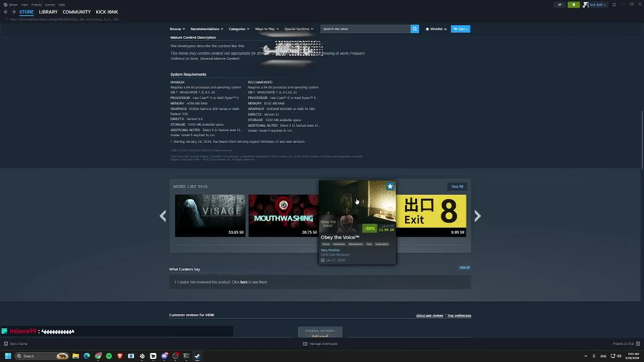Click See All in More Like This
The height and width of the screenshot is (362, 644).
click(457, 187)
